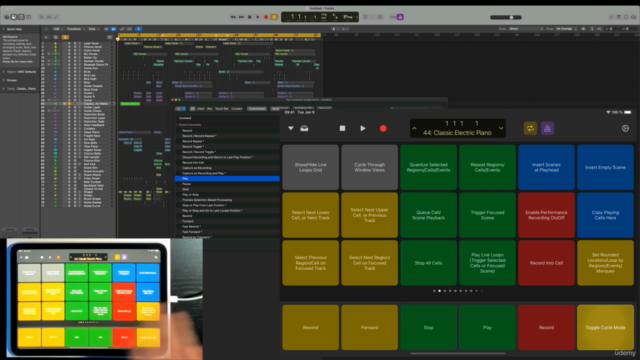Open the Snap Smart dropdown
The image size is (640, 360).
[x=526, y=29]
